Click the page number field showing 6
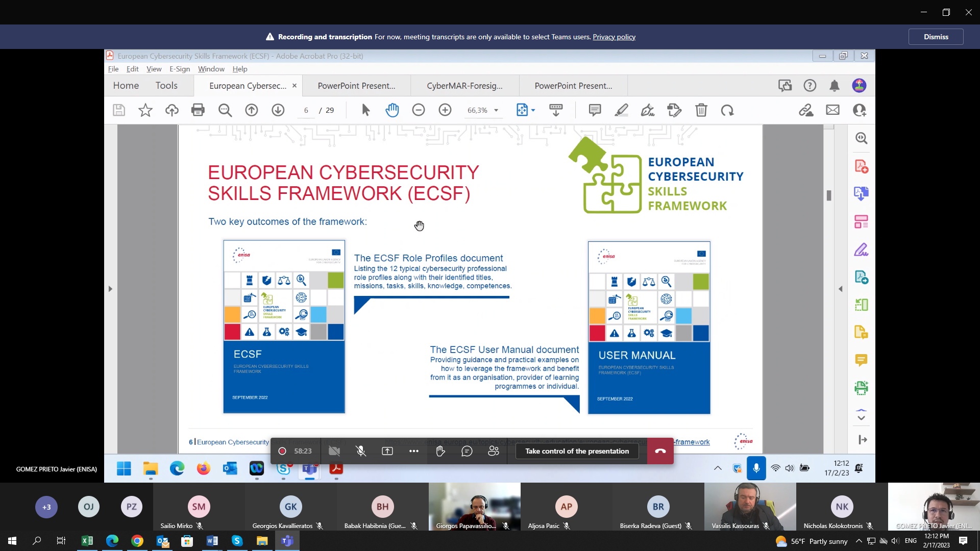The height and width of the screenshot is (551, 980). pyautogui.click(x=306, y=110)
